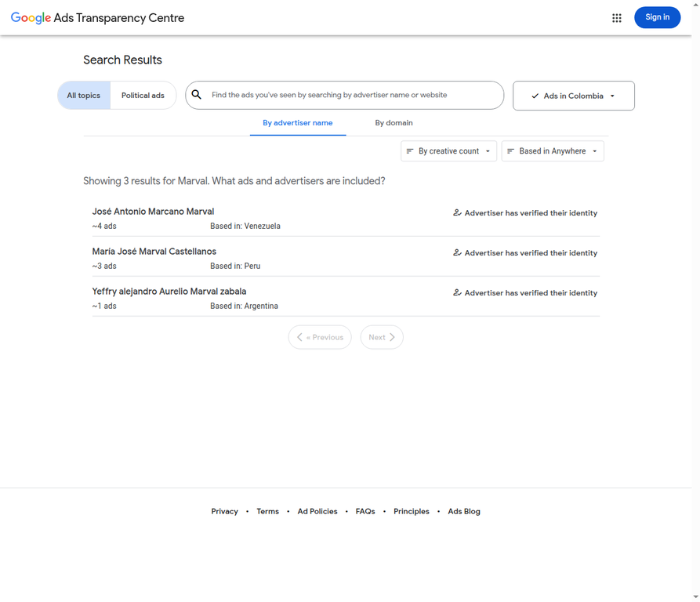Open Yeffry alejandro Aurelio Marval zabala advertiser

(169, 292)
